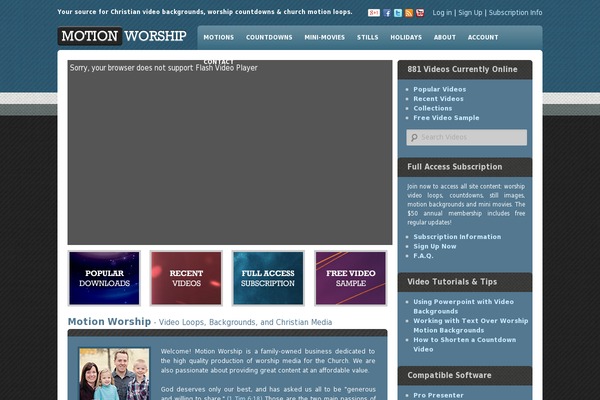Click Free Video Sample sidebar link
The width and height of the screenshot is (600, 400).
tap(446, 118)
